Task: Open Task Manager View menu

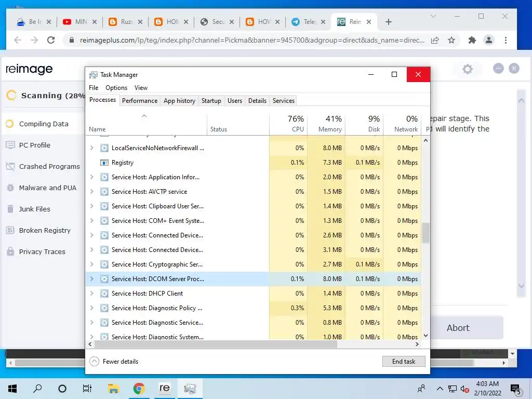Action: coord(141,88)
